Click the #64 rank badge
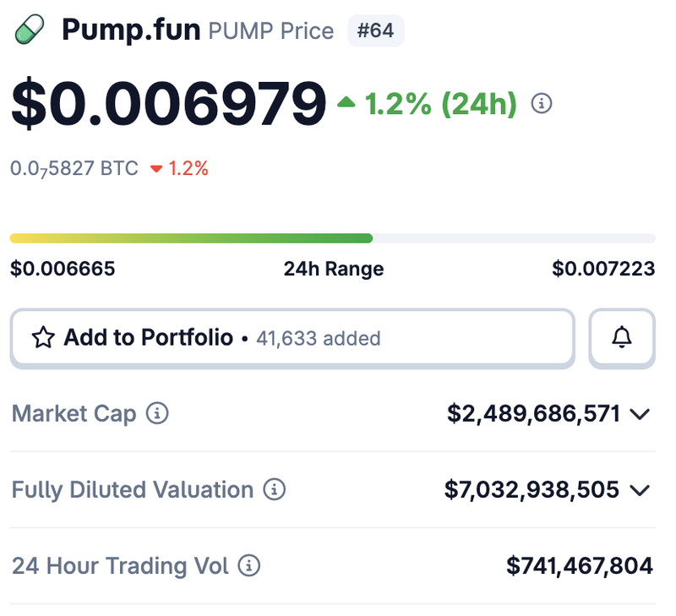 click(x=375, y=31)
